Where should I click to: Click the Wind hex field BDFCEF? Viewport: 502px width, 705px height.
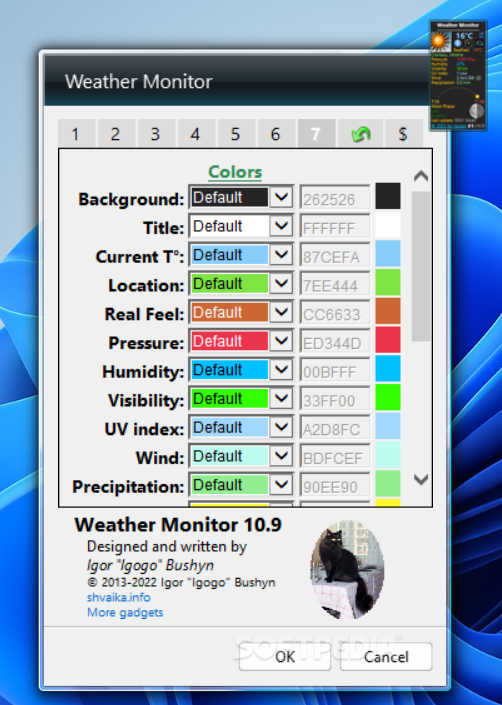pos(335,457)
